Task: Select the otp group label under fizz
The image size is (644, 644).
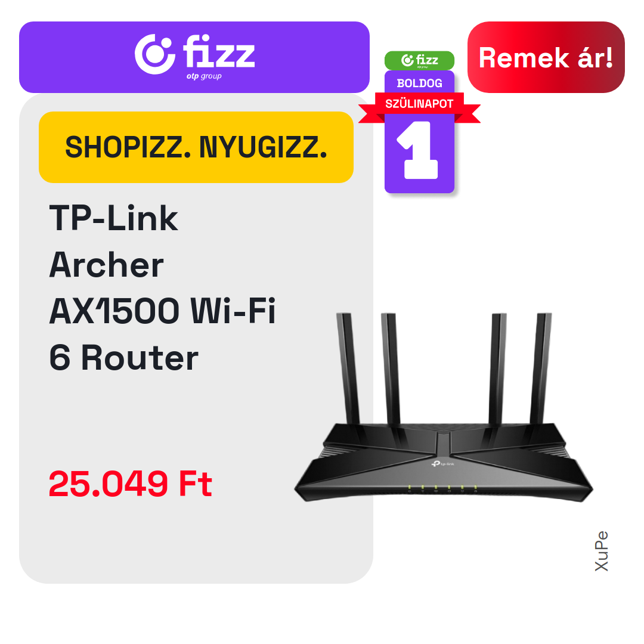Action: click(x=204, y=76)
